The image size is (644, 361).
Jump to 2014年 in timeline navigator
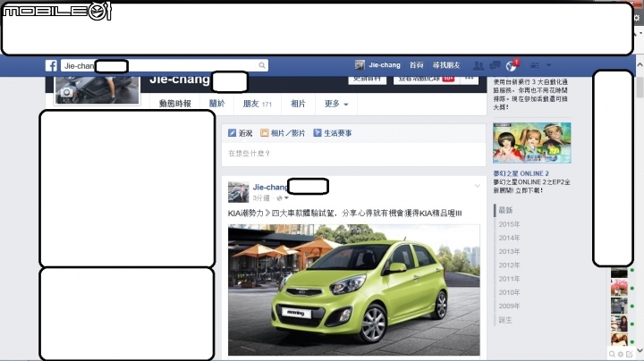point(509,238)
